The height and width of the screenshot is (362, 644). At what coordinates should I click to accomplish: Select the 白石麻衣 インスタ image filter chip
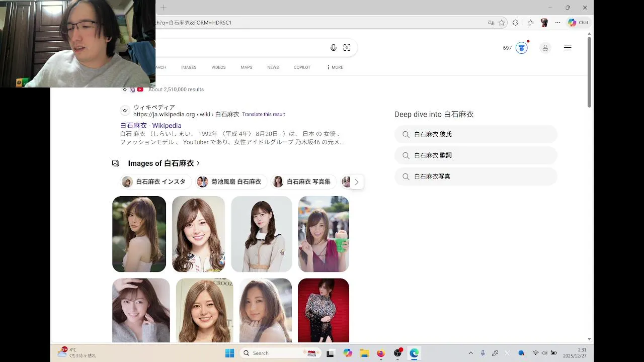(x=156, y=182)
